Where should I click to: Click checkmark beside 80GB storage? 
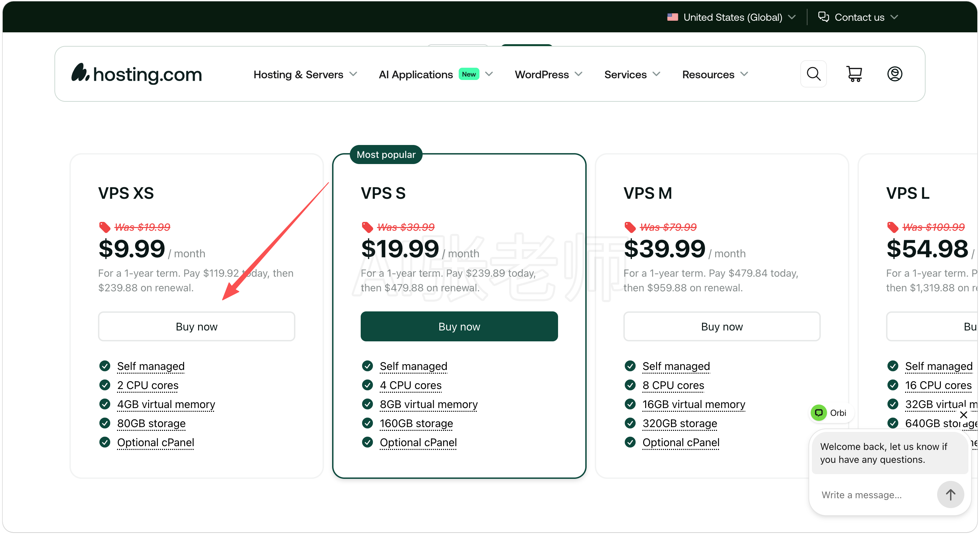pos(104,423)
